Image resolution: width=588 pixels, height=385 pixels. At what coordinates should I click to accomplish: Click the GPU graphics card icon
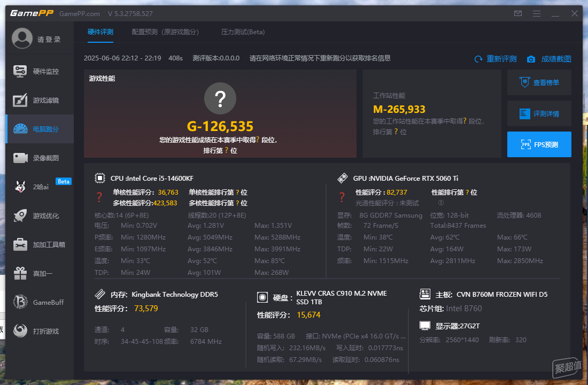tap(342, 178)
